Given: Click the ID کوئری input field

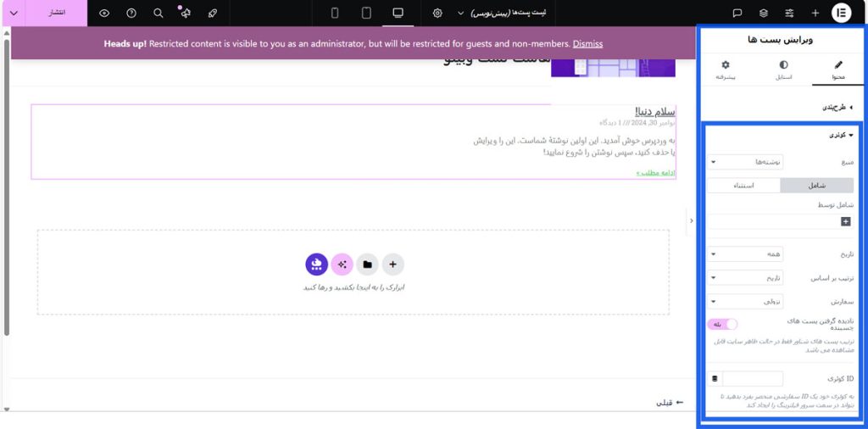Looking at the screenshot, I should [x=753, y=379].
